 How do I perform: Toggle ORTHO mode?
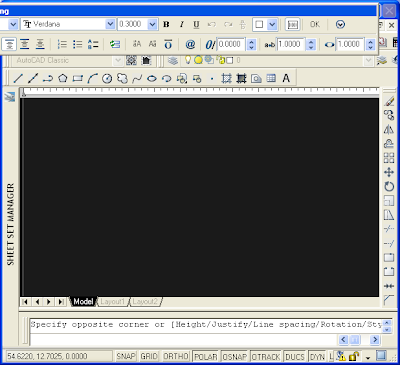click(176, 357)
